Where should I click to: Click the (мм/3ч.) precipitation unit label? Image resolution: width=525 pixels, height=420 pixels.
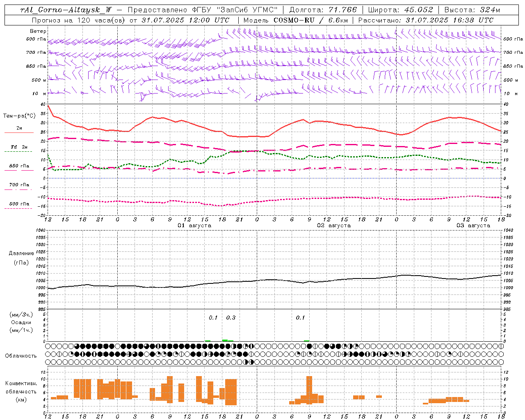21,315
